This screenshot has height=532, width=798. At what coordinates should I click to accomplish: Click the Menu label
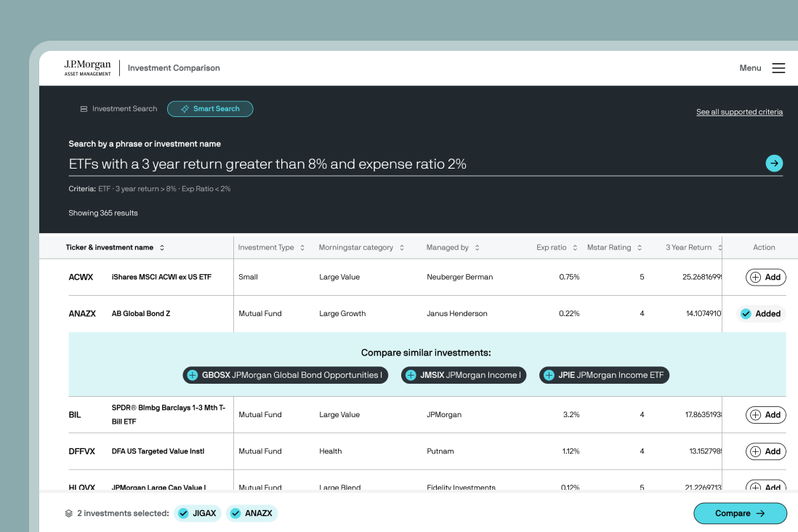(x=750, y=68)
